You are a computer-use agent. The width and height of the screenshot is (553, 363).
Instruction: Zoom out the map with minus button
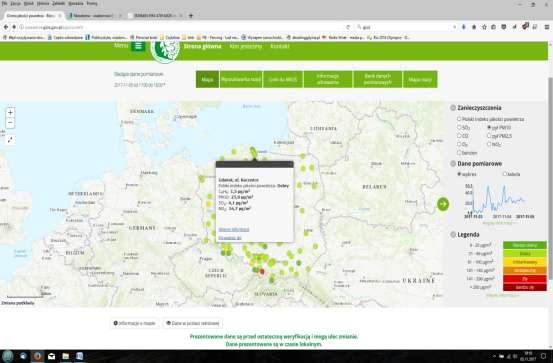[10, 123]
